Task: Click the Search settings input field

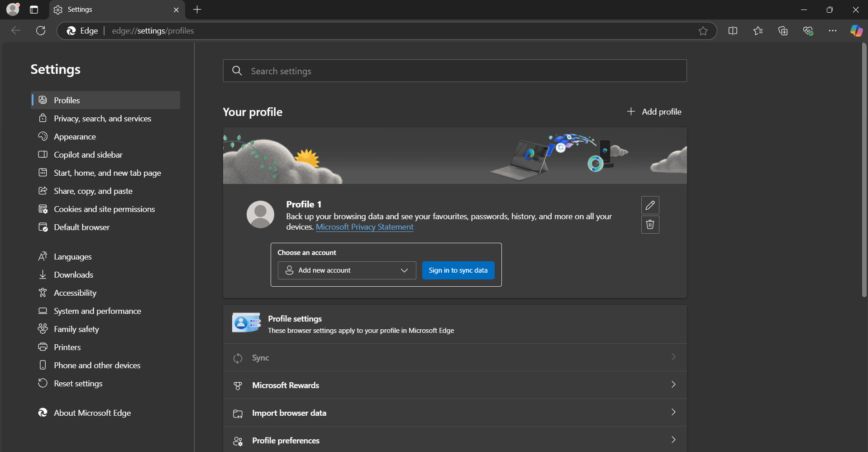Action: (454, 71)
